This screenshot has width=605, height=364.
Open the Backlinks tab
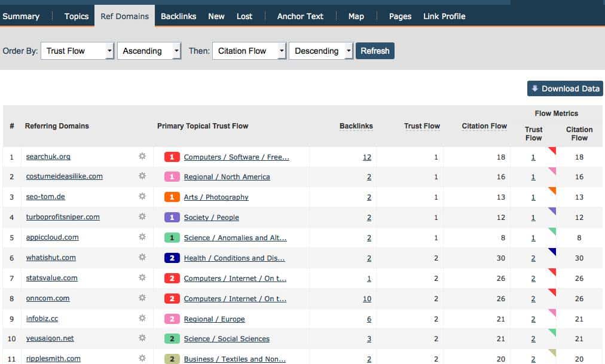[x=178, y=16]
